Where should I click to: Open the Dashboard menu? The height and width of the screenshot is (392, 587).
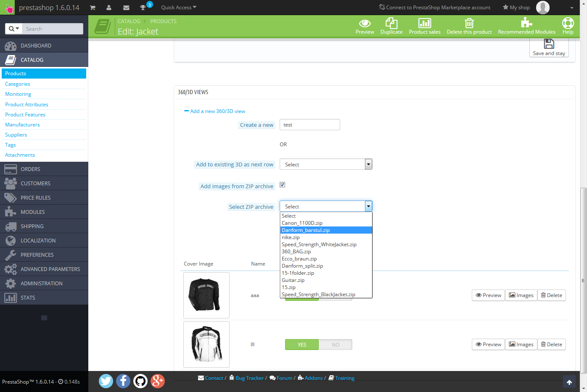click(44, 45)
